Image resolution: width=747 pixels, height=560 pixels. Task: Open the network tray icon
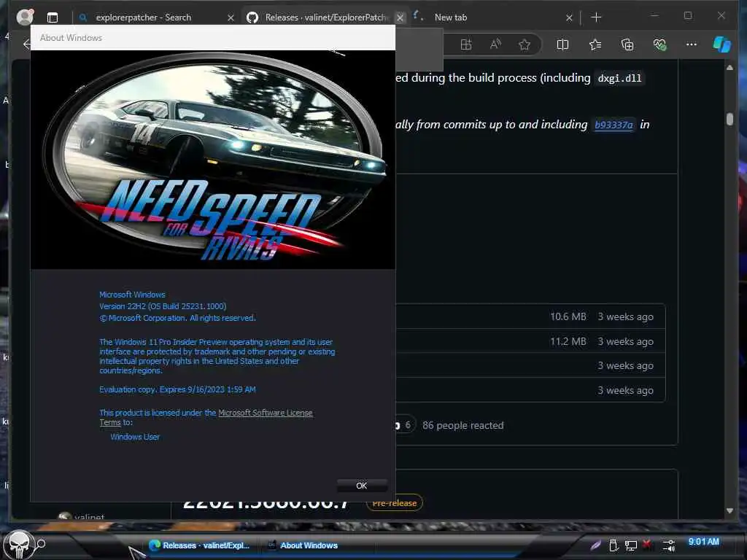(631, 545)
